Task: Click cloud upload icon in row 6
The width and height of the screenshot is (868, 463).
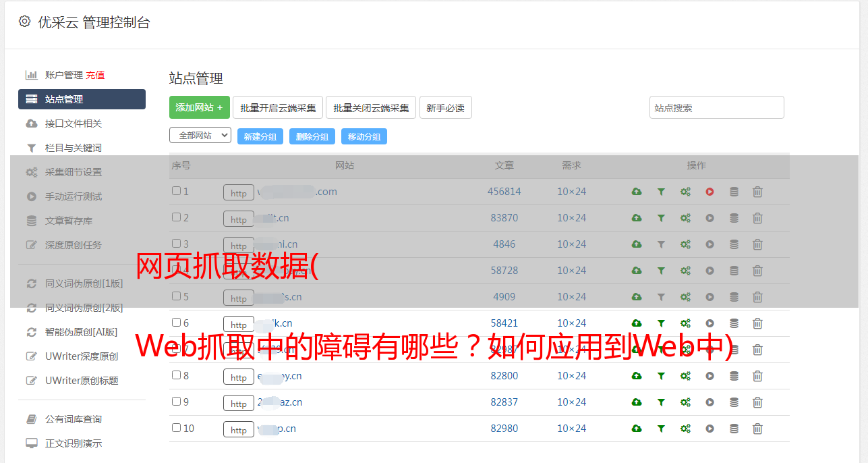Action: [x=637, y=323]
